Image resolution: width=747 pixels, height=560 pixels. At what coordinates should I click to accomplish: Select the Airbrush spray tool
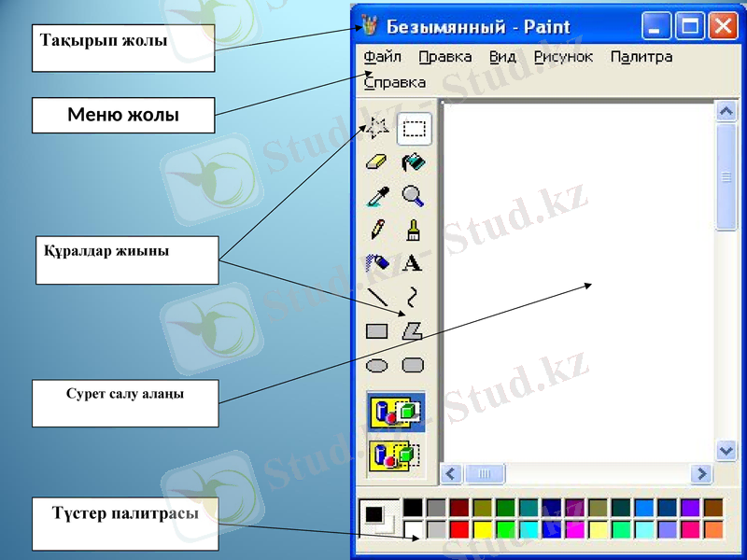click(x=377, y=264)
